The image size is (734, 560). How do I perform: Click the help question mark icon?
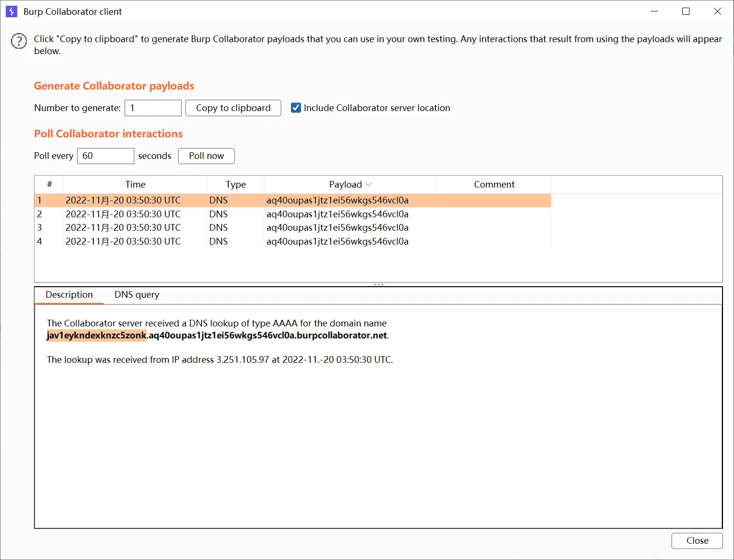pos(19,41)
